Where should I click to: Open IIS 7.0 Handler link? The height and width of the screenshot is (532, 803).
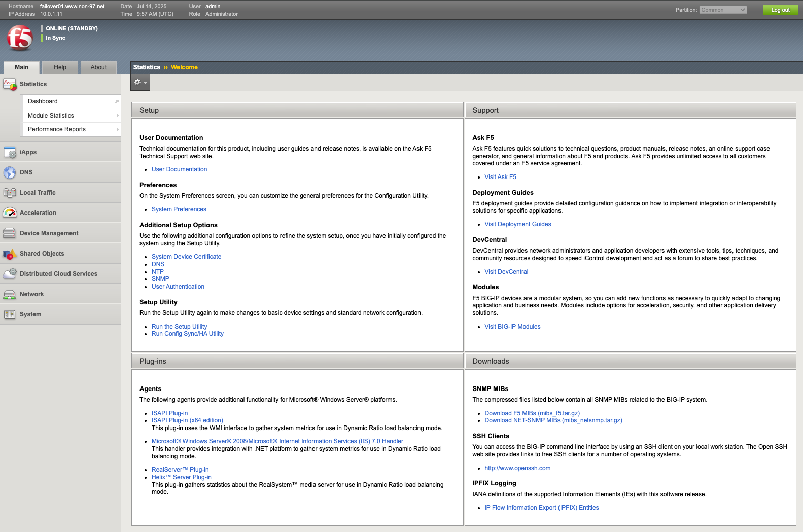click(x=277, y=441)
